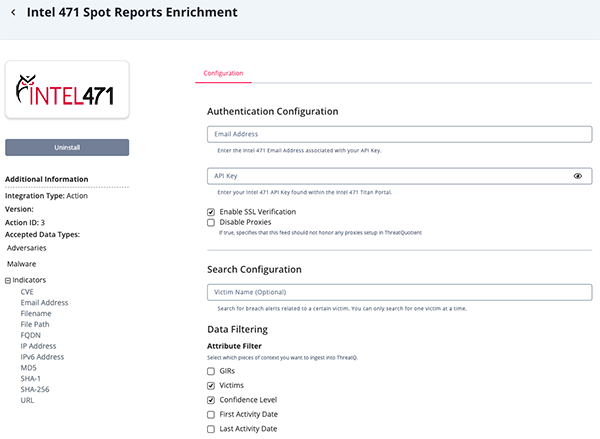
Task: Click the Additional Information heading
Action: click(x=47, y=179)
